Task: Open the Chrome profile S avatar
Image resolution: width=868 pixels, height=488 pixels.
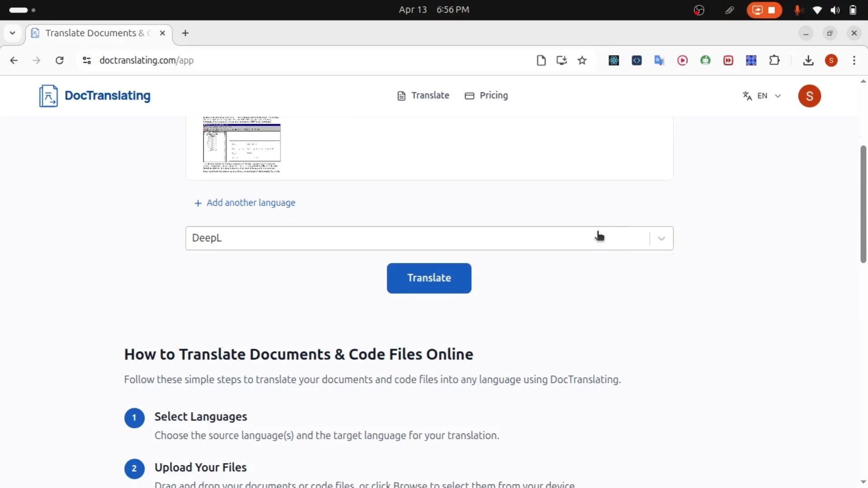Action: pos(831,61)
